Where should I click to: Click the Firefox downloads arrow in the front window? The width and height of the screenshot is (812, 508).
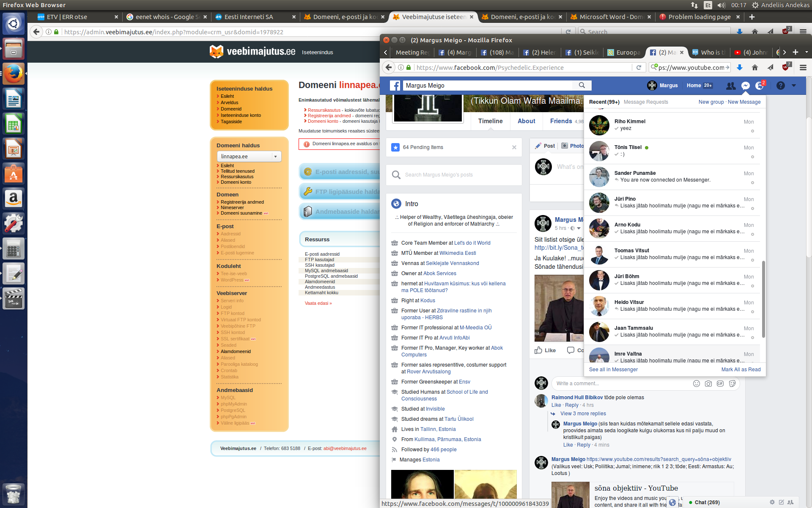point(740,68)
